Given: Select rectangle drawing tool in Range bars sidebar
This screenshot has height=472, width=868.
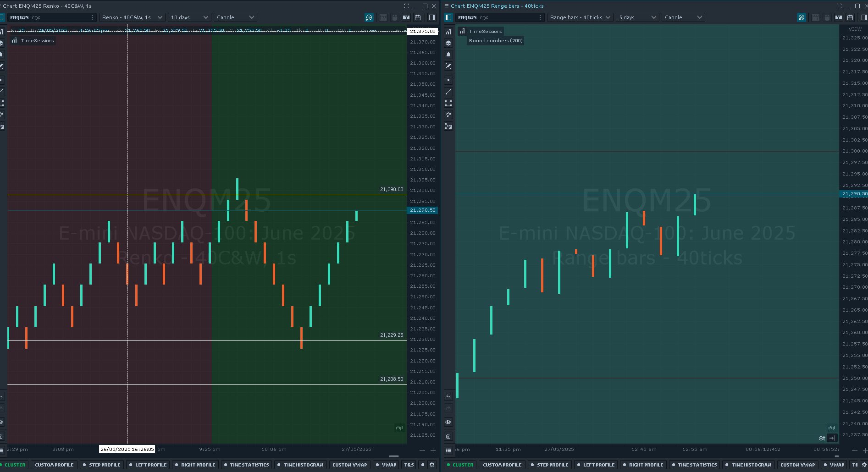Looking at the screenshot, I should coord(448,103).
